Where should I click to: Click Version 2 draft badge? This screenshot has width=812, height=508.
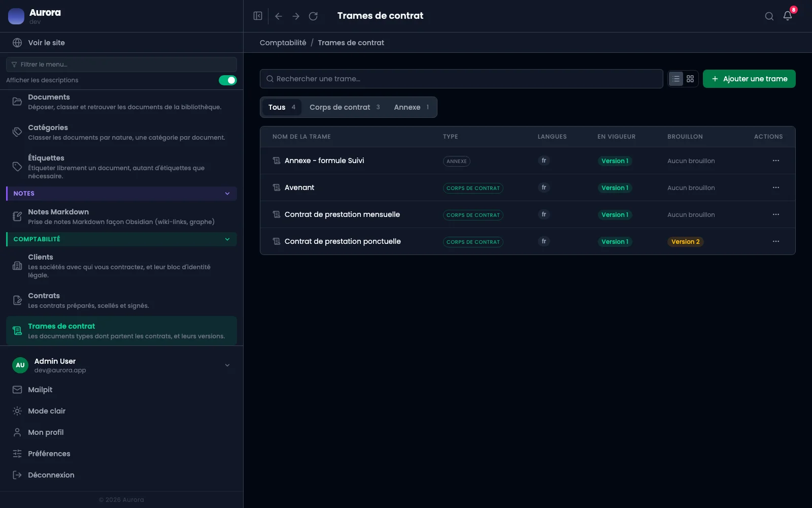tap(685, 242)
